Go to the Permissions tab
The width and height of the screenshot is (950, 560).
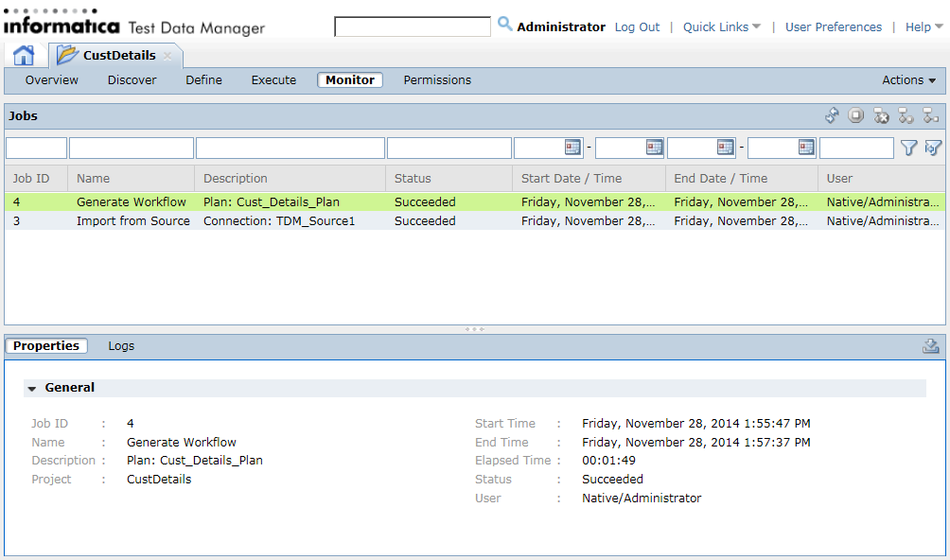point(437,79)
